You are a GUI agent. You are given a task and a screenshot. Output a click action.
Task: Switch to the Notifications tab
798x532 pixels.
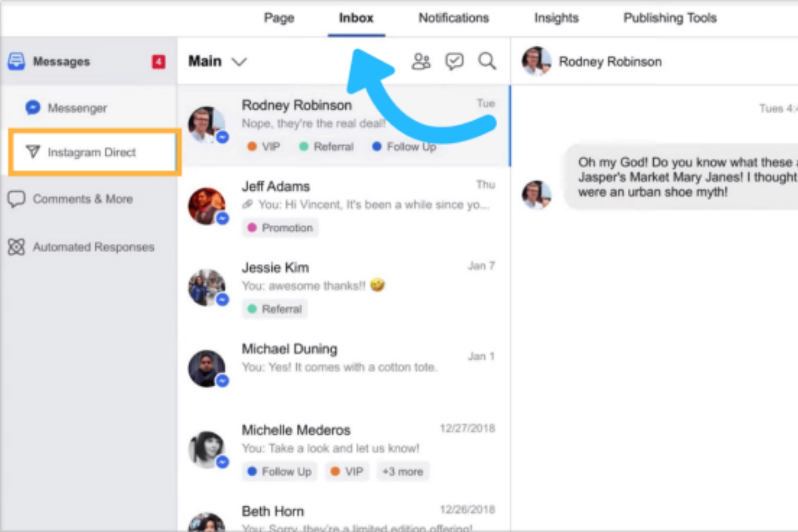(x=453, y=18)
